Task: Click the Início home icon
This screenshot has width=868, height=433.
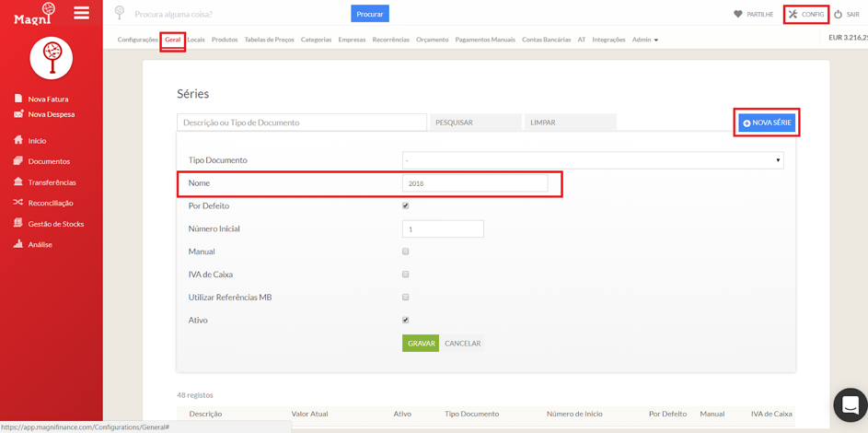Action: pyautogui.click(x=17, y=140)
